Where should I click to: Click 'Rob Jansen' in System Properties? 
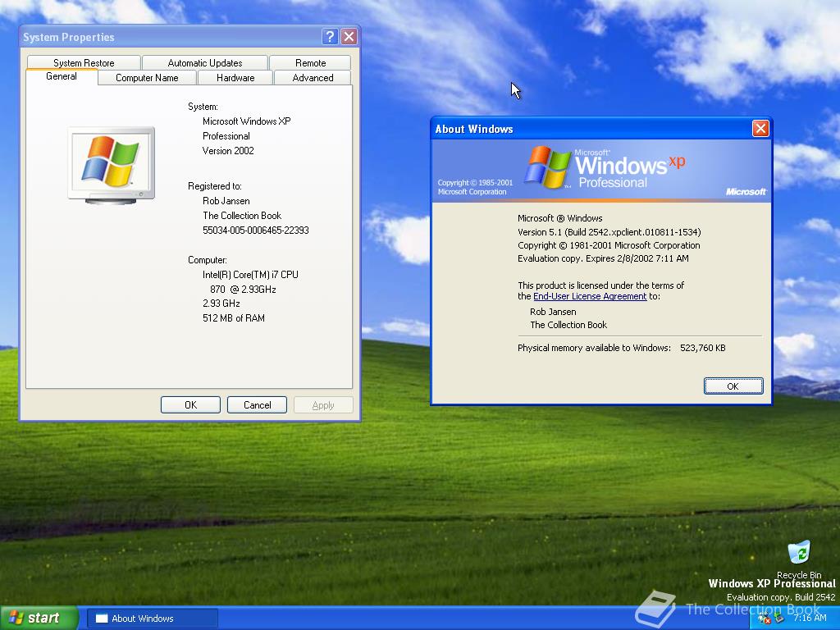point(226,201)
